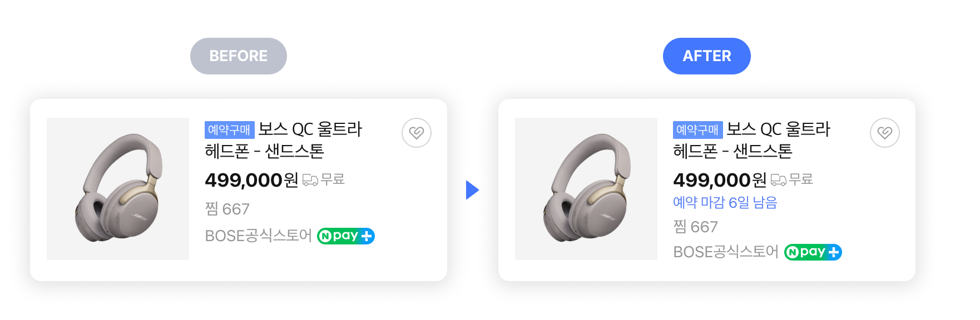980x320 pixels.
Task: Click the Npay plus badge in the AFTER card
Action: tap(813, 252)
